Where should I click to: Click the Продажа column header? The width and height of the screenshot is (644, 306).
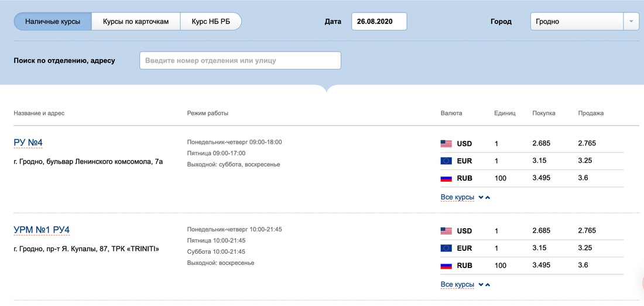(x=591, y=113)
